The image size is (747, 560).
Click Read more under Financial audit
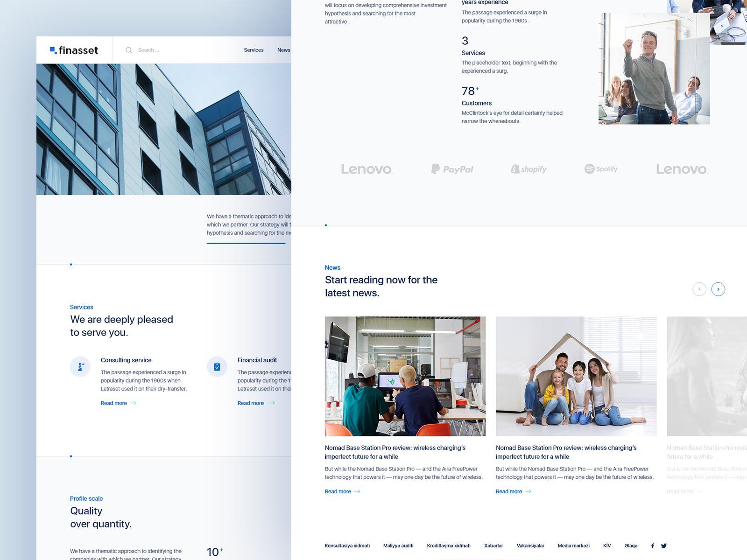(256, 403)
